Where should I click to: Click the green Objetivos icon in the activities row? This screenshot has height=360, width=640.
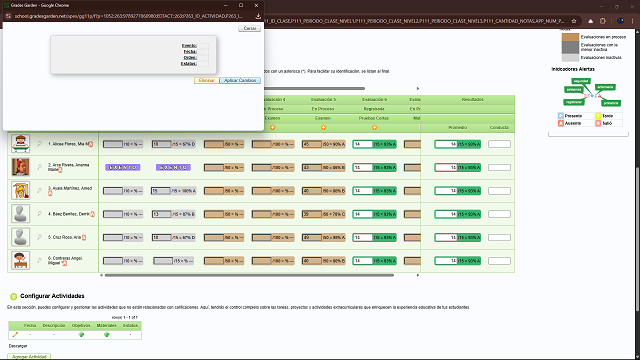81,335
